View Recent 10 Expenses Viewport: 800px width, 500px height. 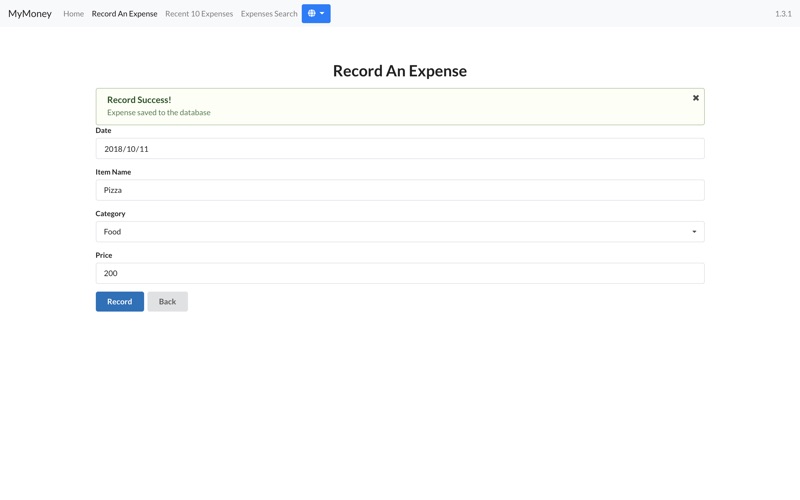199,14
